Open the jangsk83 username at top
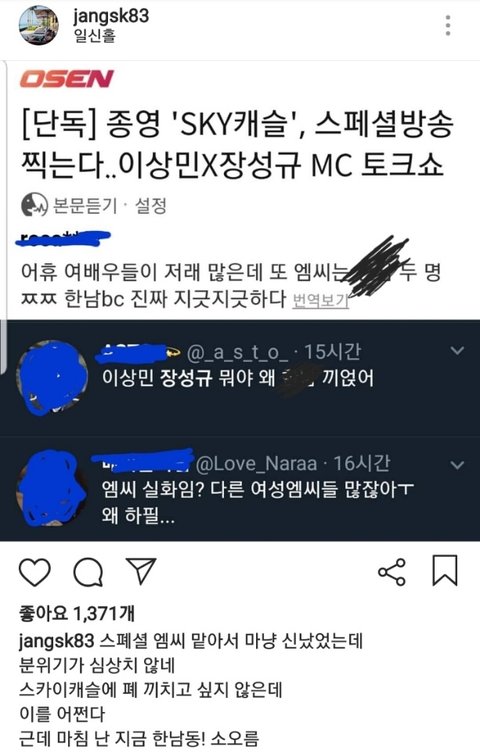480x752 pixels. click(111, 16)
